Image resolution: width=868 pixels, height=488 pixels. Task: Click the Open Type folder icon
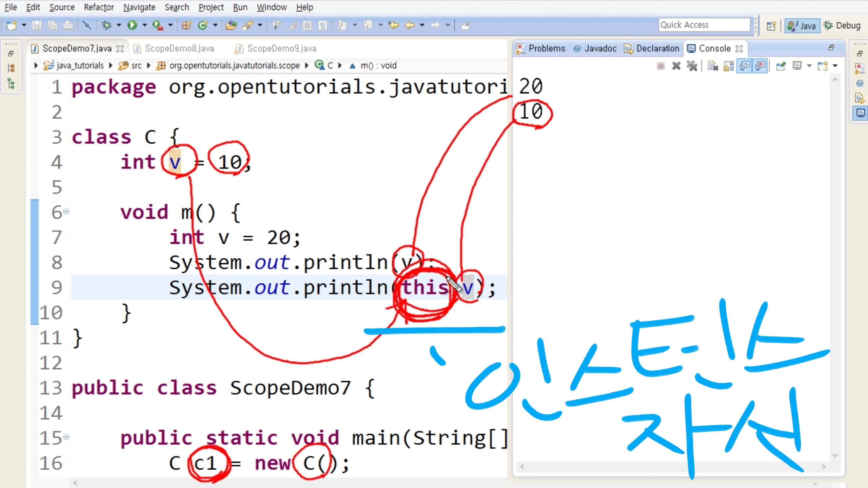231,25
